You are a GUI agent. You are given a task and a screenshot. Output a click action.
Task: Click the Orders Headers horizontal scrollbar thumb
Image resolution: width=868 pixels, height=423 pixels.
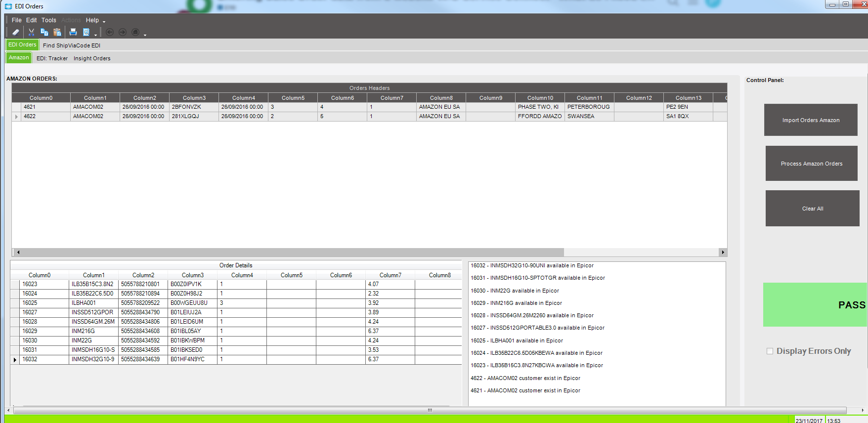(292, 252)
